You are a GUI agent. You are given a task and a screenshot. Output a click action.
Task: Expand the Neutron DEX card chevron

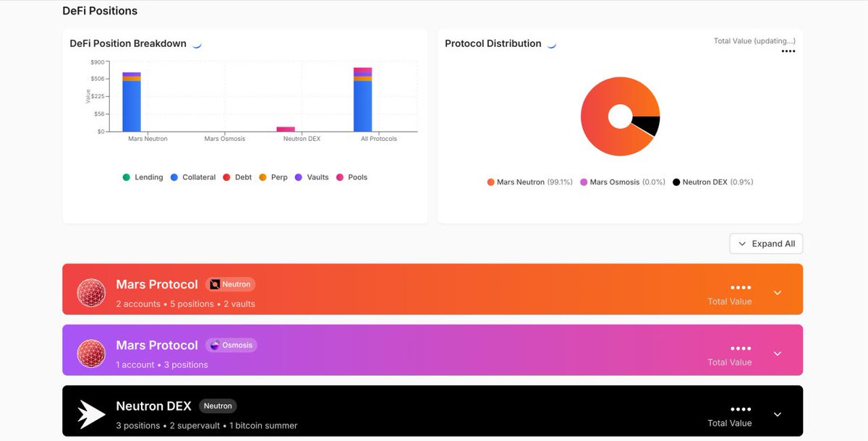click(778, 414)
